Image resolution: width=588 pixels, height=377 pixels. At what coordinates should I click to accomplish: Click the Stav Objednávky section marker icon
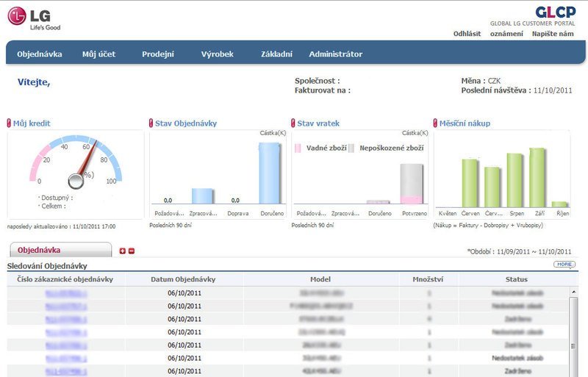coord(151,123)
